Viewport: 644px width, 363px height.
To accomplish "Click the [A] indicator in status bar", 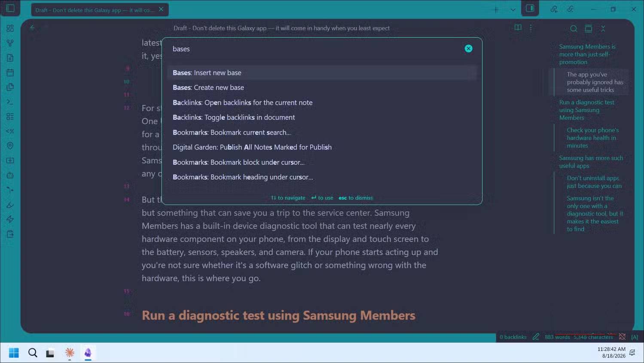I will pyautogui.click(x=635, y=337).
